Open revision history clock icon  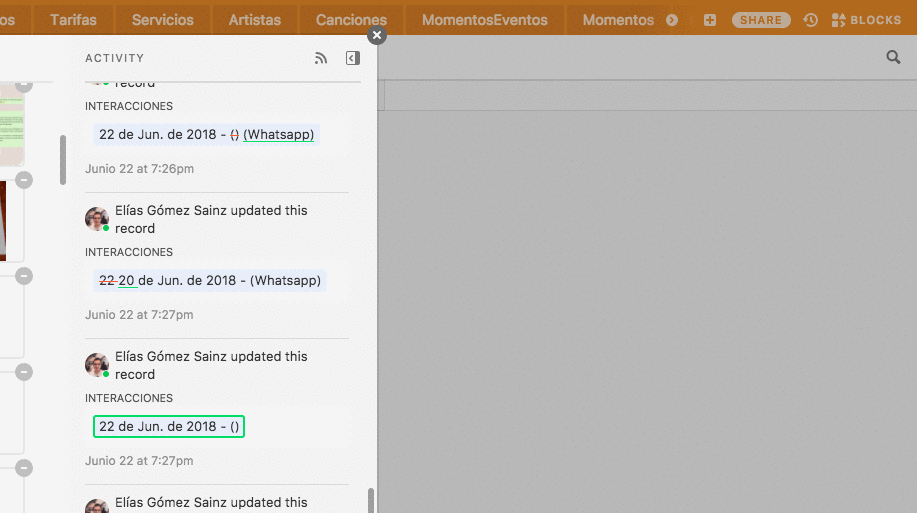pos(810,20)
